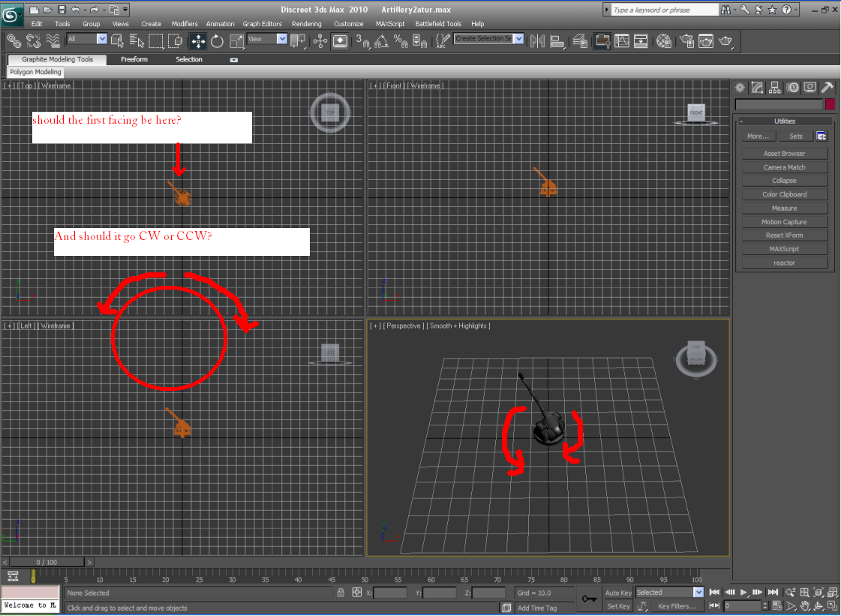Enable Auto Key animation mode
This screenshot has width=841, height=616.
pos(617,593)
